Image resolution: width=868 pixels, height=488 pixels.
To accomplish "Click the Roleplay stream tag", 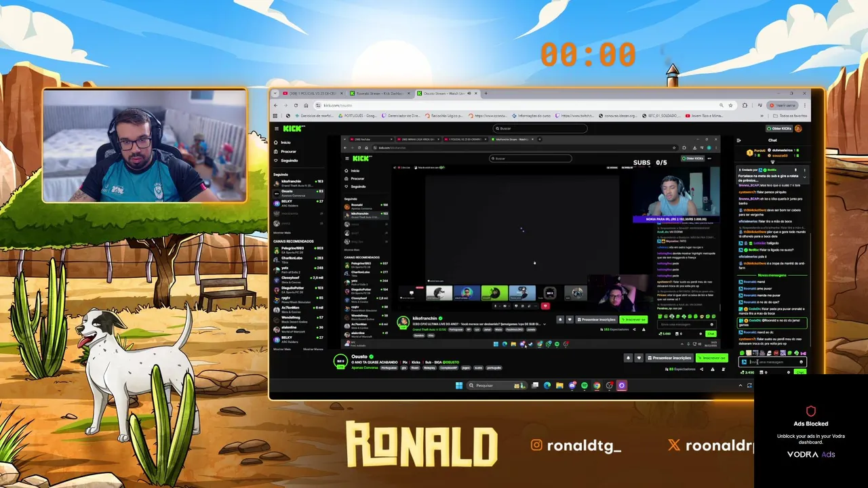I will 429,367.
